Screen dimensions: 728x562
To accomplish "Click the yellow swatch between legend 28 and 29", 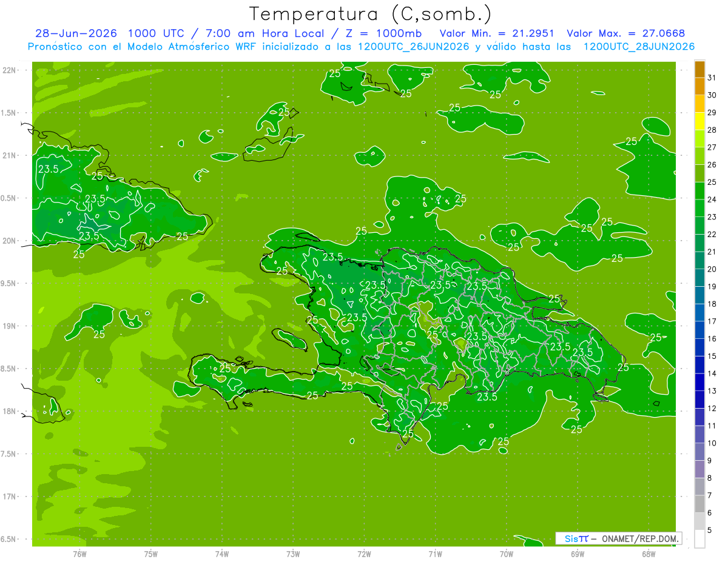I will point(699,121).
